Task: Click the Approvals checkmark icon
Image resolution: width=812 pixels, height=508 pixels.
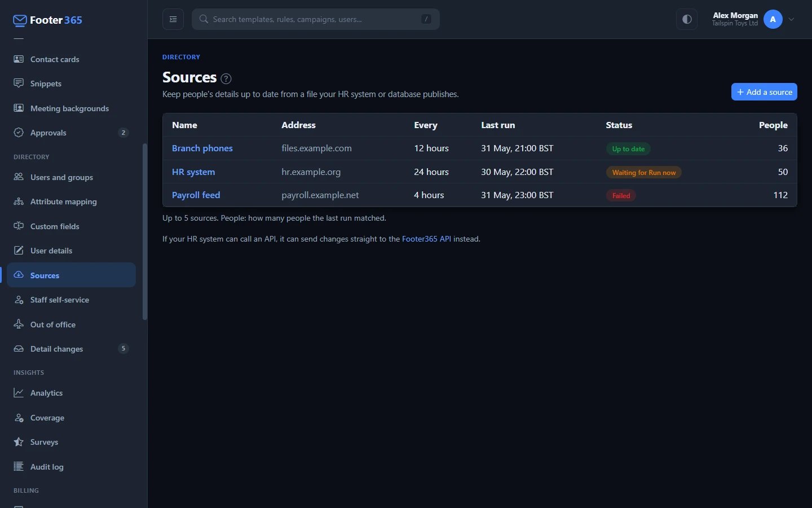Action: coord(19,132)
